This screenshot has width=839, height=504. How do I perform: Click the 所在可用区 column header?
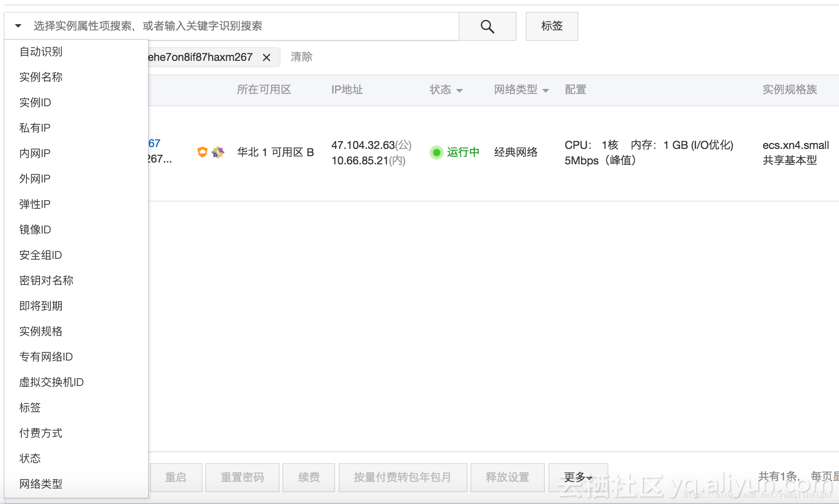pyautogui.click(x=264, y=90)
